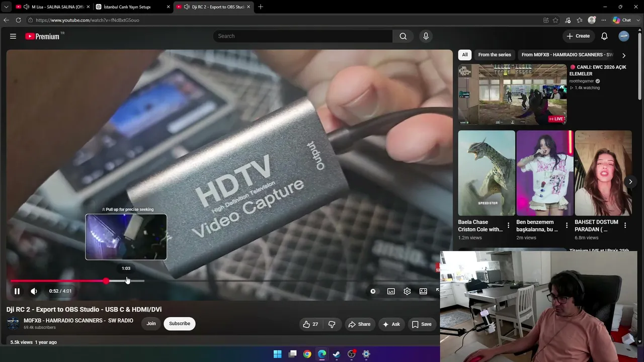644x362 pixels.
Task: Play the Baela Chase Criston Cole short
Action: pyautogui.click(x=487, y=173)
